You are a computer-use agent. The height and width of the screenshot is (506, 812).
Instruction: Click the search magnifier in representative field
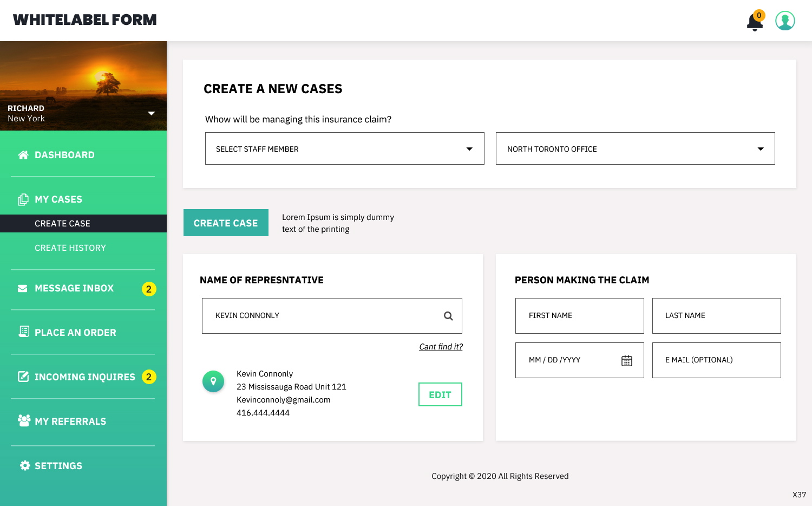[x=448, y=316]
